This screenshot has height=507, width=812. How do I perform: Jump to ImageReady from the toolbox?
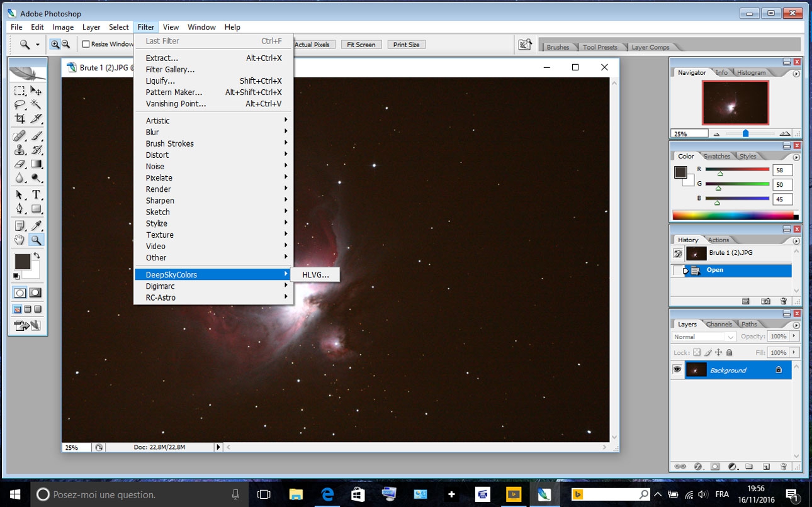coord(28,325)
